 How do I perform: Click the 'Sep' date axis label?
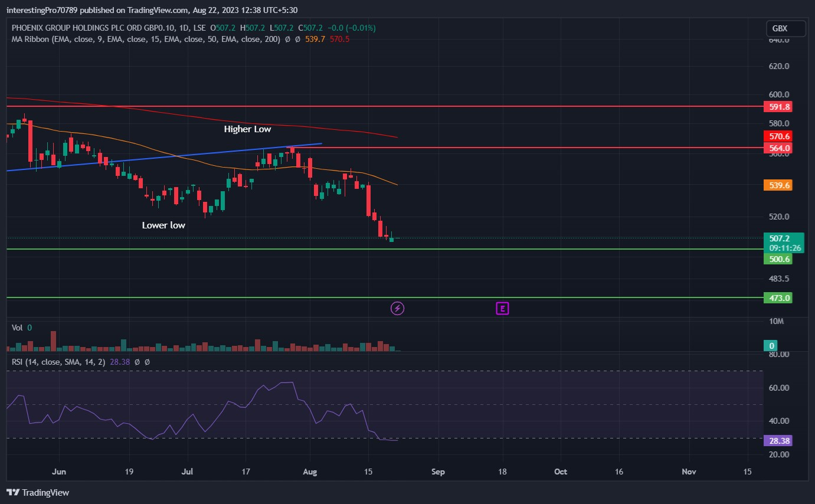tap(437, 472)
